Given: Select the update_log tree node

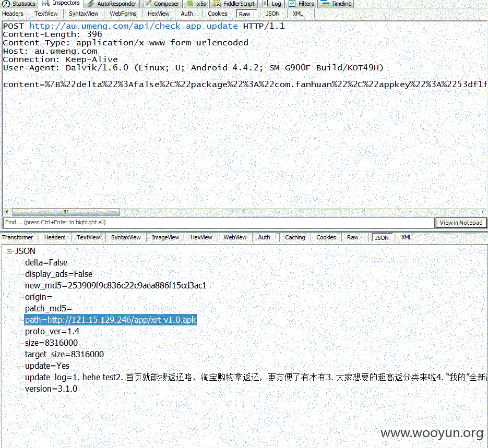Looking at the screenshot, I should point(256,378).
